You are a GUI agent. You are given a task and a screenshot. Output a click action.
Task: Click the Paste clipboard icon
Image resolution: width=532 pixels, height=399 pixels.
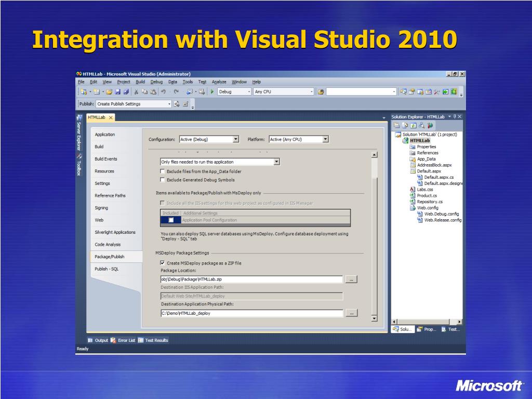click(x=153, y=92)
